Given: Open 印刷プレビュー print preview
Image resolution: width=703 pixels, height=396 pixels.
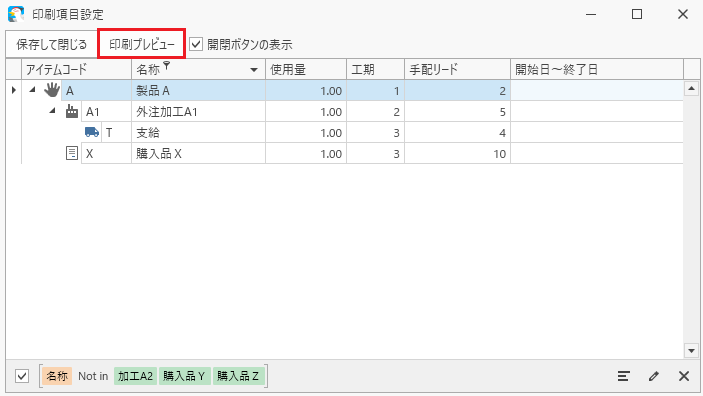Looking at the screenshot, I should [142, 44].
